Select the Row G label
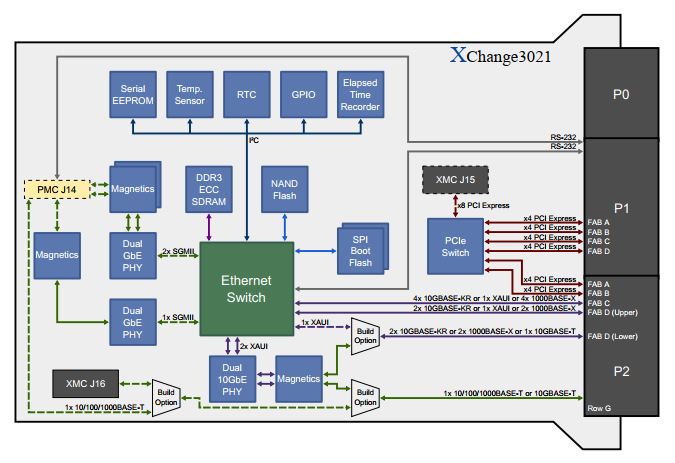The width and height of the screenshot is (675, 463). coord(599,408)
